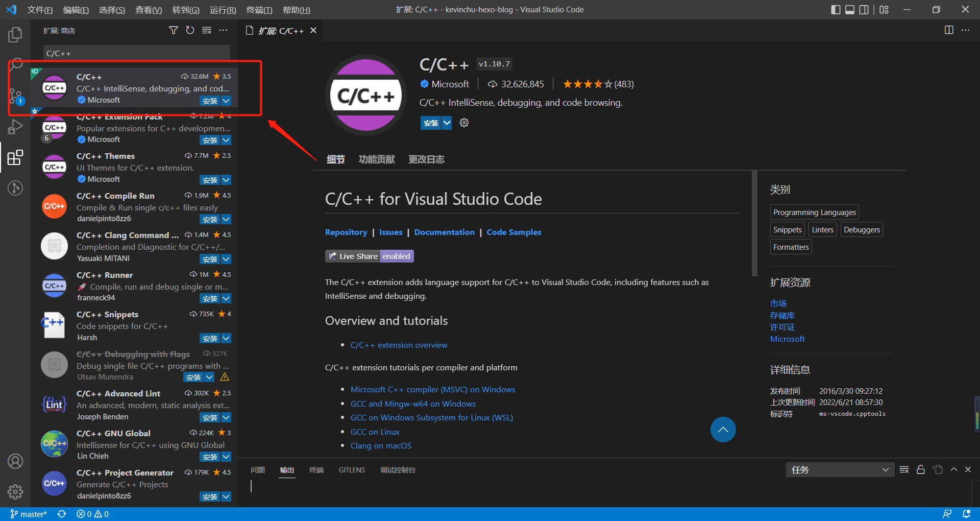Open install dropdown for C/C++ Themes
This screenshot has height=521, width=980.
pos(226,180)
